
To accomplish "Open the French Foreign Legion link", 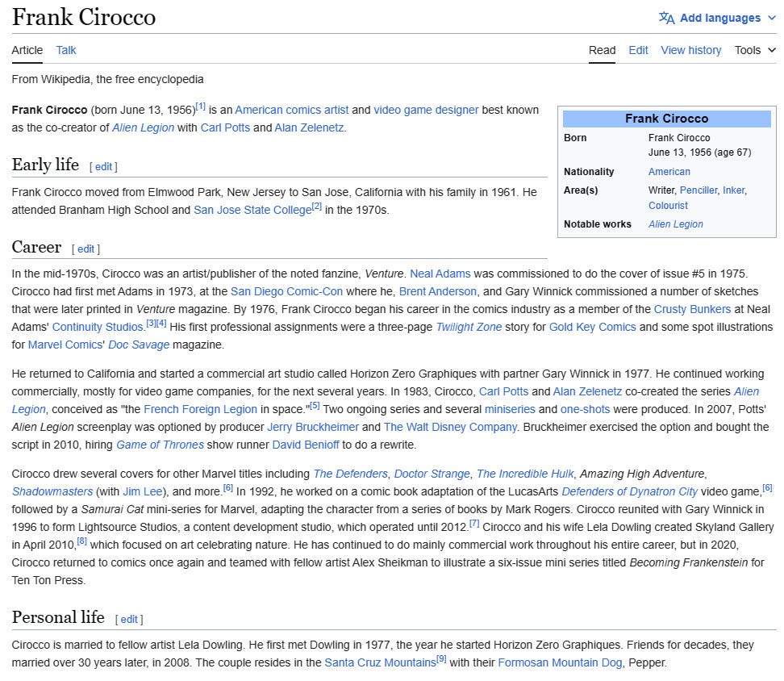I will [x=200, y=409].
